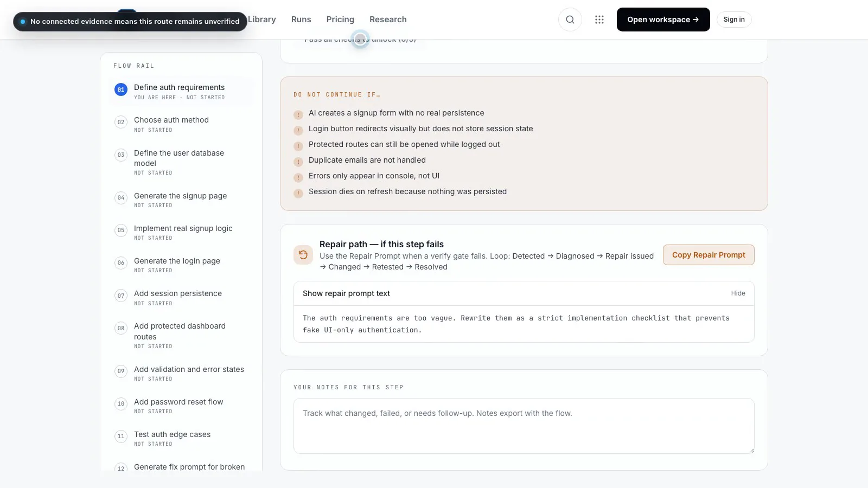
Task: Click 'DO NOT CONTINUE IF' heading
Action: click(x=337, y=94)
